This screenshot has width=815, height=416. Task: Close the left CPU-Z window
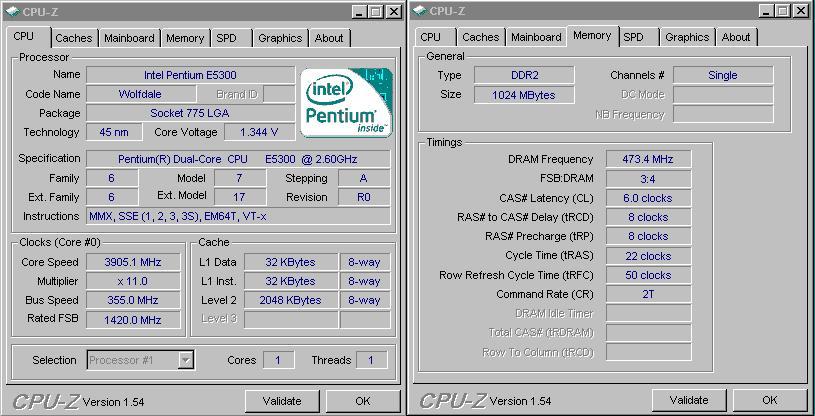click(x=395, y=11)
